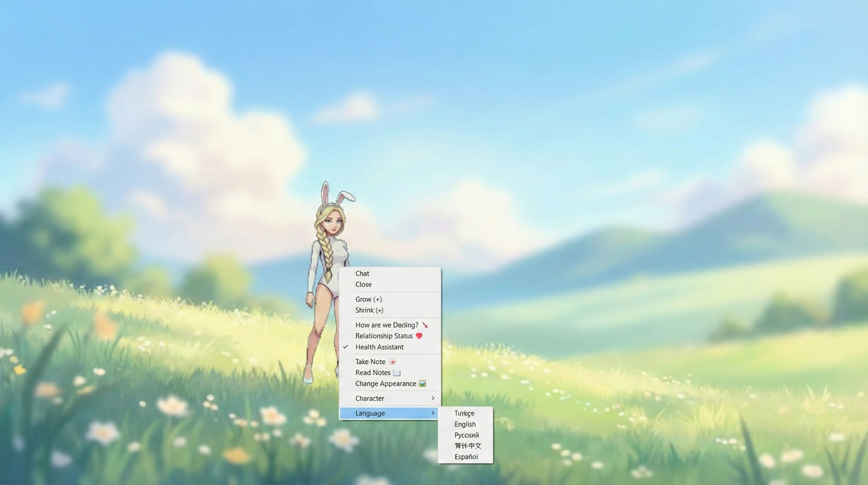Expand the Language submenu arrow
This screenshot has height=485, width=868.
[434, 413]
